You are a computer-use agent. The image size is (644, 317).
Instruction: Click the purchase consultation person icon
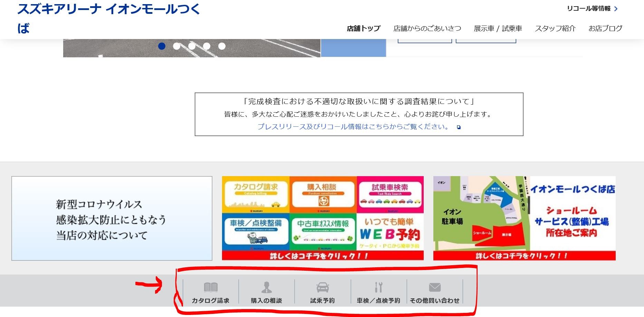pyautogui.click(x=266, y=287)
